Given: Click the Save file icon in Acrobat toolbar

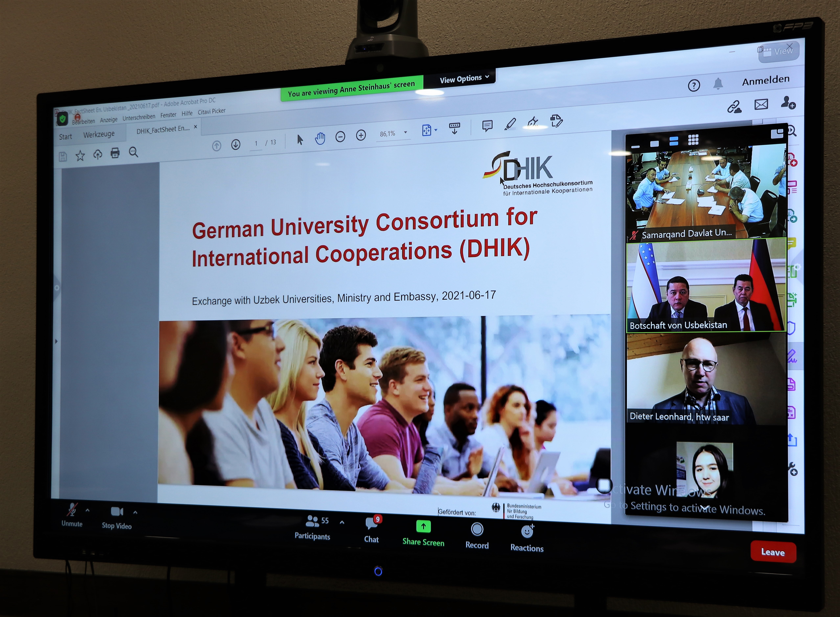Looking at the screenshot, I should click(63, 157).
